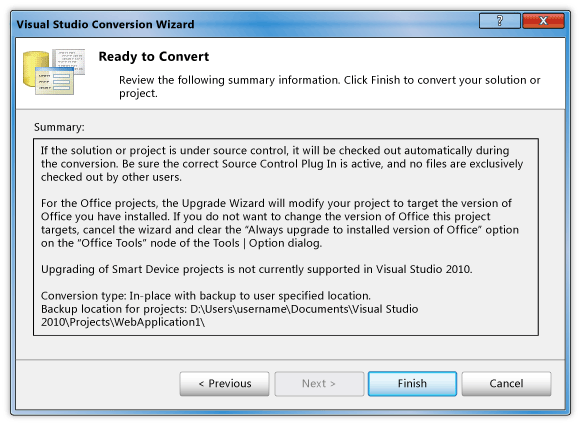Viewport: 581px width, 425px height.
Task: Go back with the Previous button
Action: tap(225, 384)
